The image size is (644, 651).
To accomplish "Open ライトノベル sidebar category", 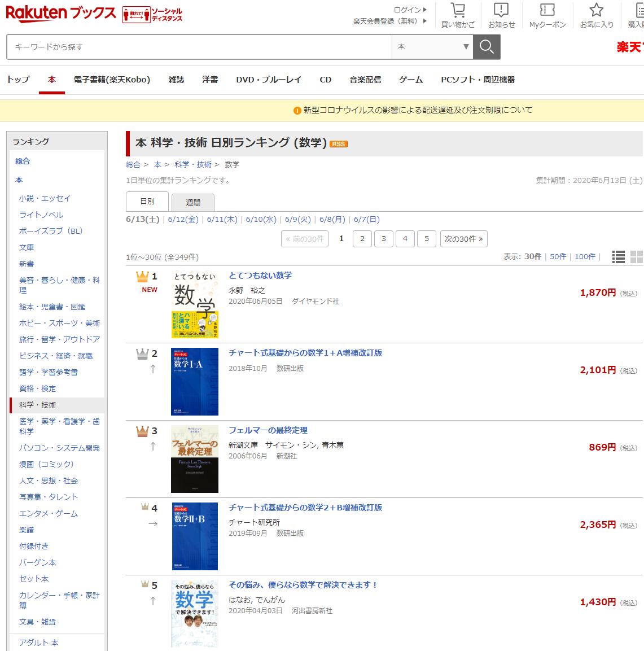I will (x=41, y=215).
